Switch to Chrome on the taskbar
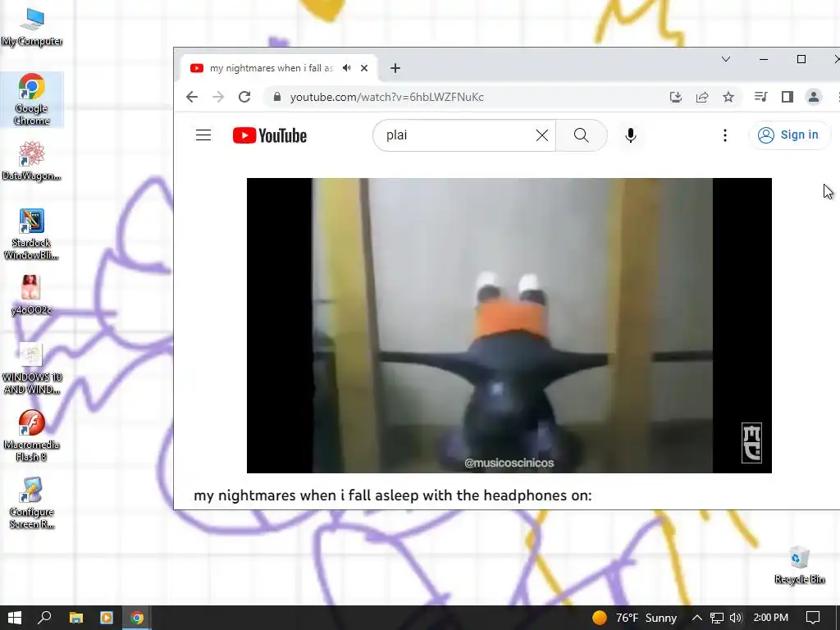 [x=137, y=618]
